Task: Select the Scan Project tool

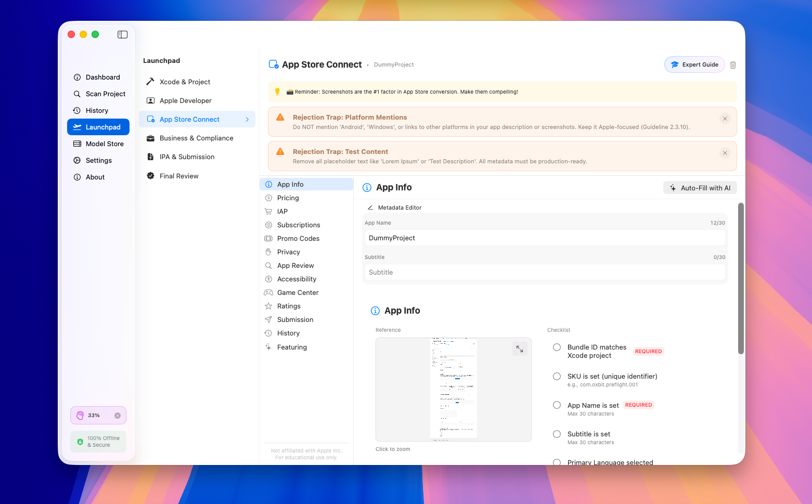Action: pos(105,94)
